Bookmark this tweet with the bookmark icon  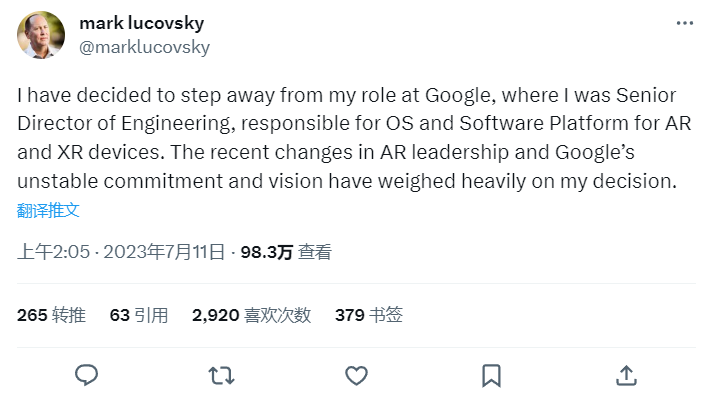click(491, 375)
